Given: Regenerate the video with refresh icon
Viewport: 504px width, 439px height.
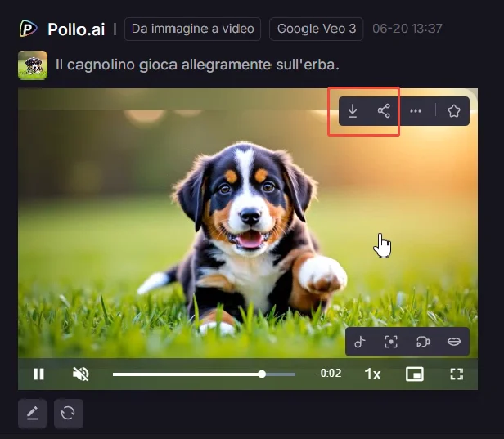Looking at the screenshot, I should [69, 414].
